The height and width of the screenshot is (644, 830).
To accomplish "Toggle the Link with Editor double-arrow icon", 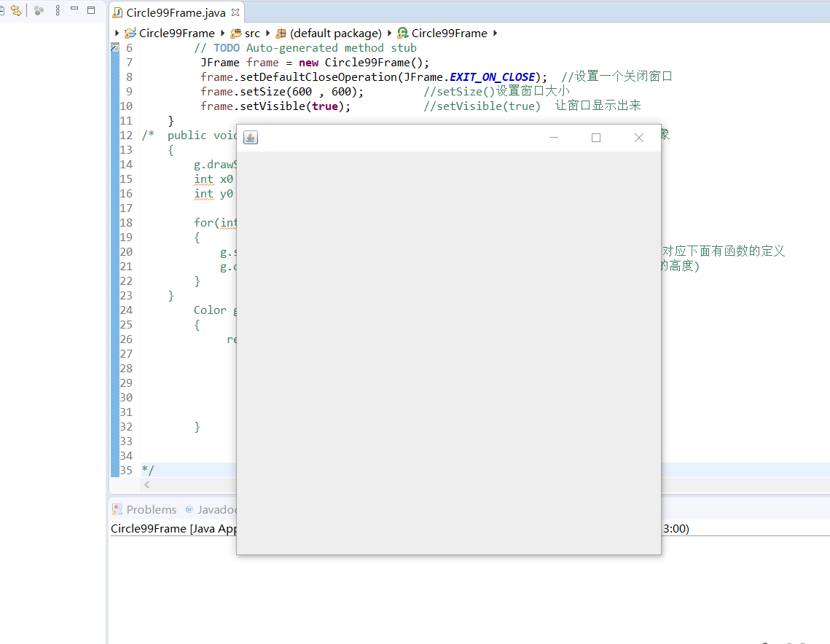I will point(16,9).
